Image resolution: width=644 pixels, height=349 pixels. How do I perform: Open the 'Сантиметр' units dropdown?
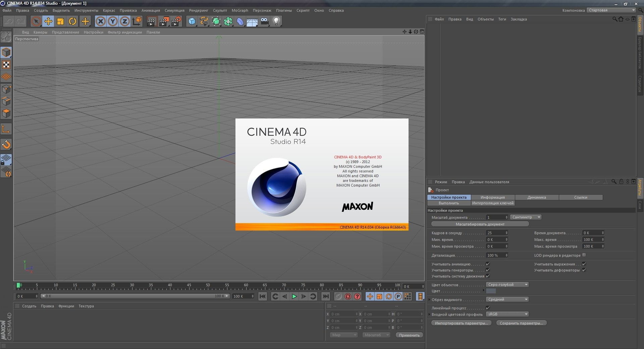point(526,217)
